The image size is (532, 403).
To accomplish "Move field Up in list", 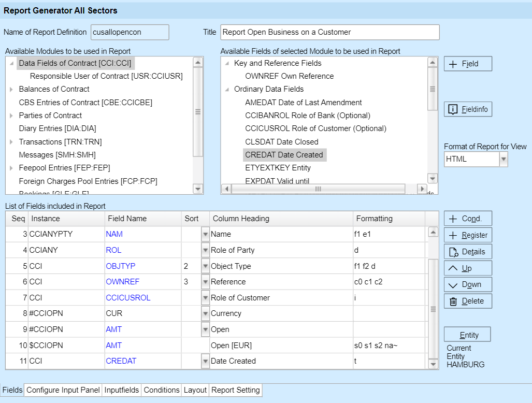I will click(468, 268).
